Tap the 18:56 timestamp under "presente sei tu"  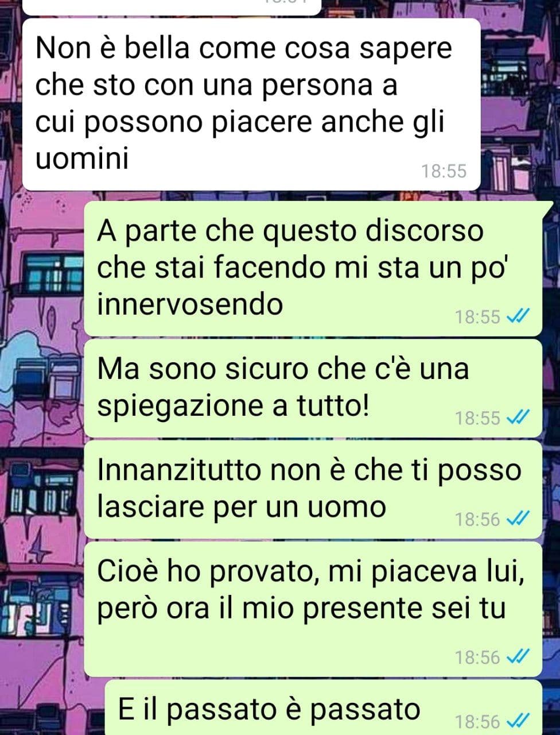coord(478,657)
